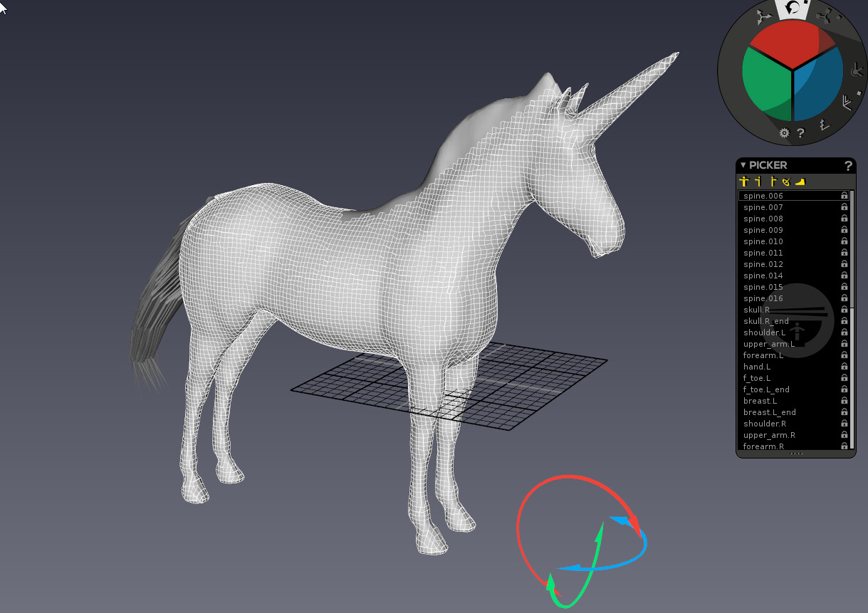Open the Picker panel help question mark
This screenshot has width=868, height=613.
click(848, 165)
